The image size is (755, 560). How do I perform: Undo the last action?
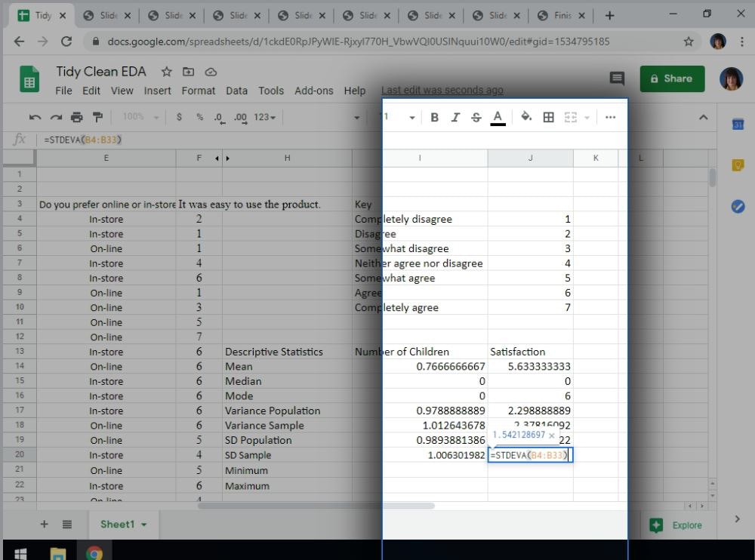35,117
